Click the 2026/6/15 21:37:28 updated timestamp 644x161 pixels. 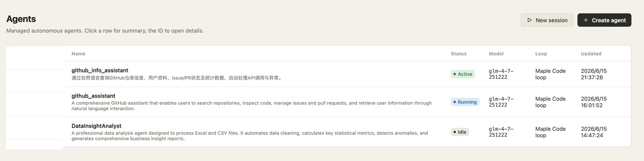(x=594, y=74)
